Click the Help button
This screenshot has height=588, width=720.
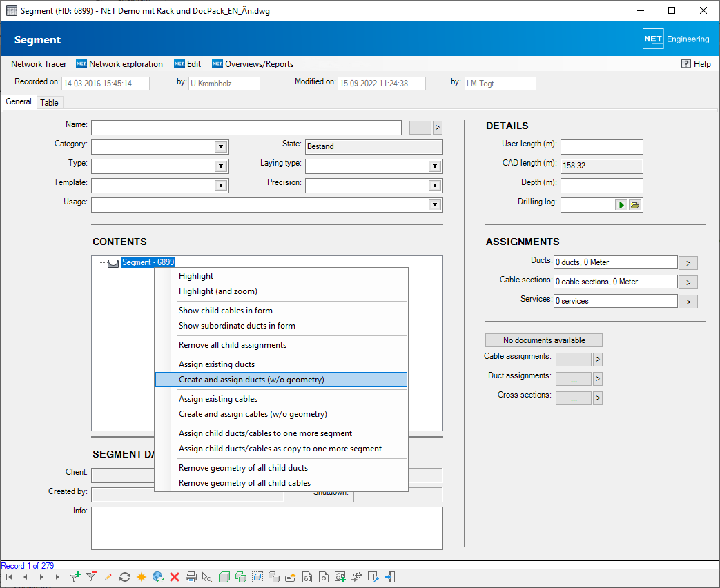tap(696, 63)
